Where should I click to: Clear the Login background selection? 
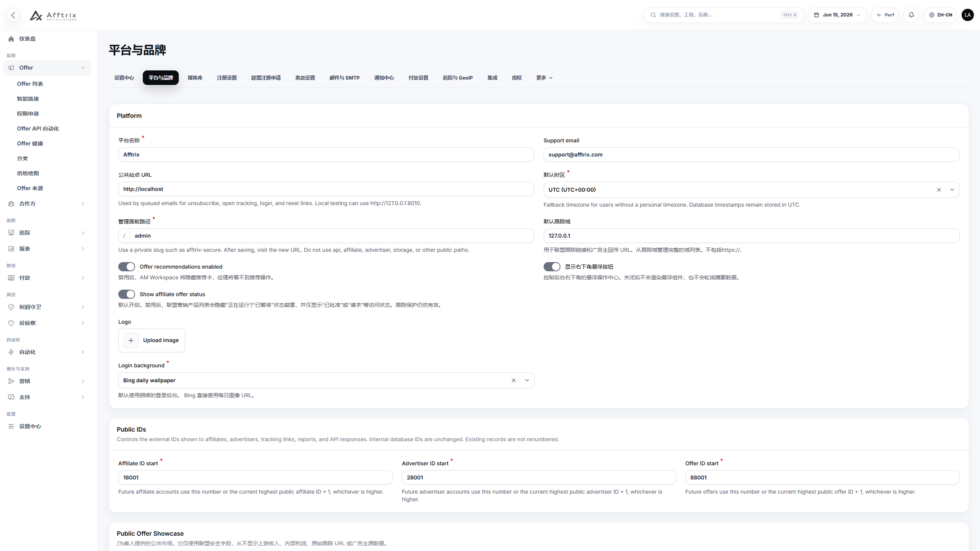(x=513, y=380)
